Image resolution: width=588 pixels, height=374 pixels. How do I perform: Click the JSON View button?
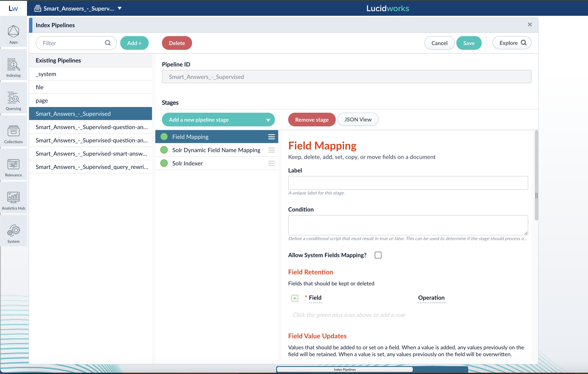pyautogui.click(x=358, y=120)
